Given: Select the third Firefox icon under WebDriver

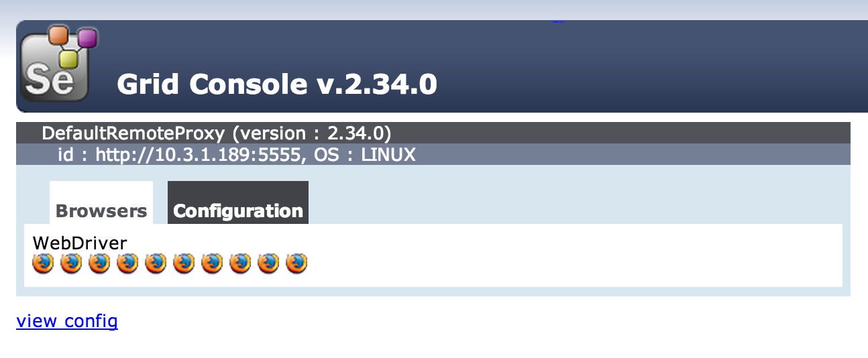Looking at the screenshot, I should 99,263.
